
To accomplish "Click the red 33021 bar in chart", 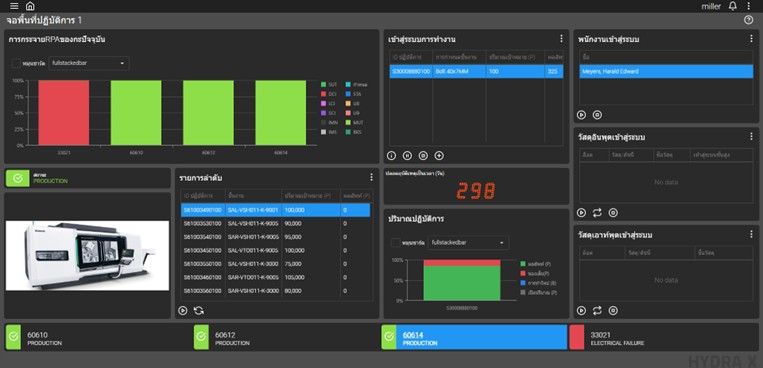I will point(64,112).
